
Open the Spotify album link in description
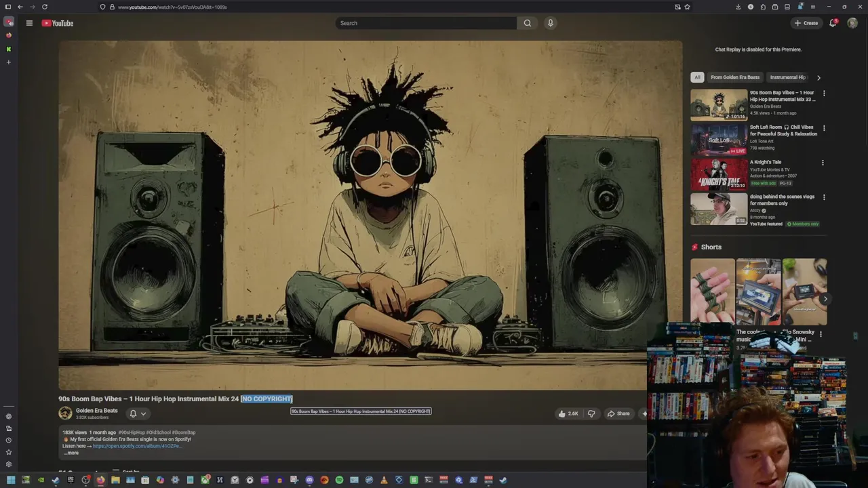point(136,446)
